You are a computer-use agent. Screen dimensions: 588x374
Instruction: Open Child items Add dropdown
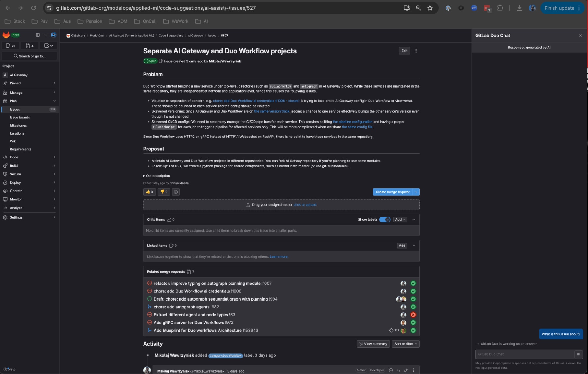(400, 219)
